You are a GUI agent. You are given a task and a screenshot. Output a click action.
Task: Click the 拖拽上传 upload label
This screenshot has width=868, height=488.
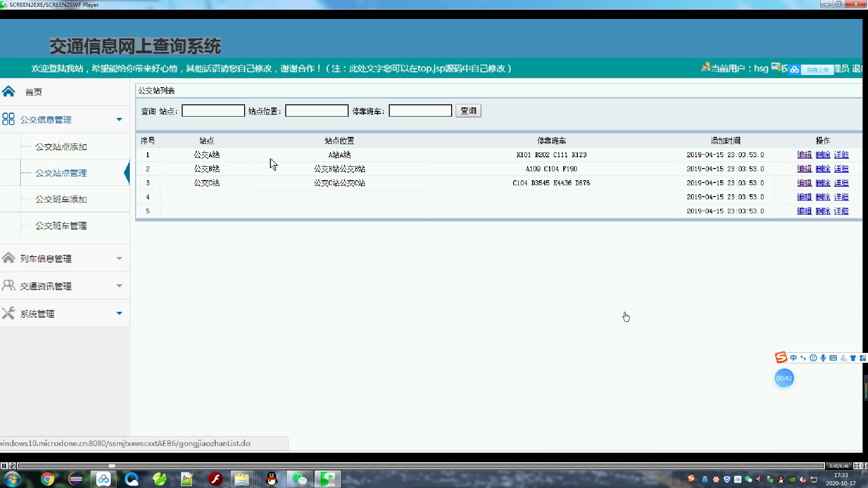coord(817,70)
